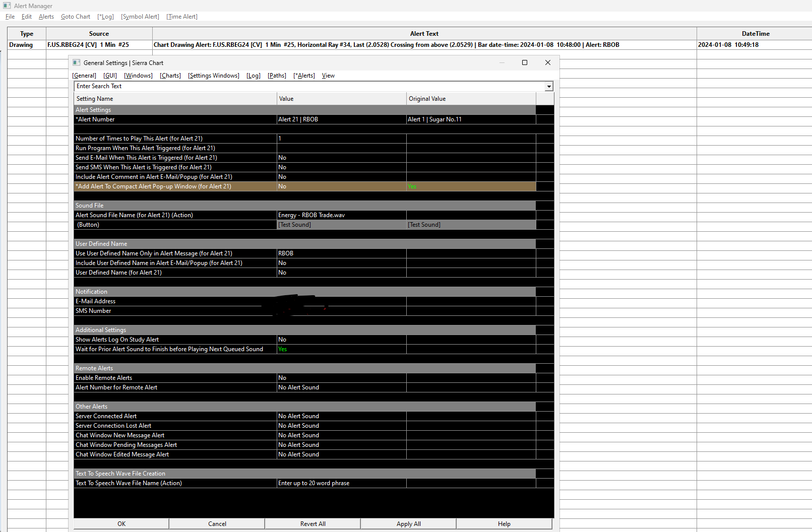Screen dimensions: 812x532
Task: Click the Sound File section header
Action: pos(305,206)
